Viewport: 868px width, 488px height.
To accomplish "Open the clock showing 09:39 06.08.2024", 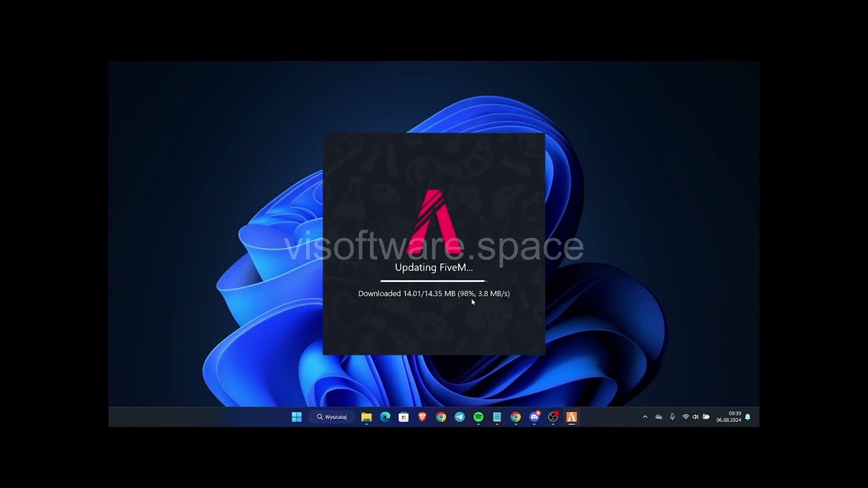I will (729, 417).
